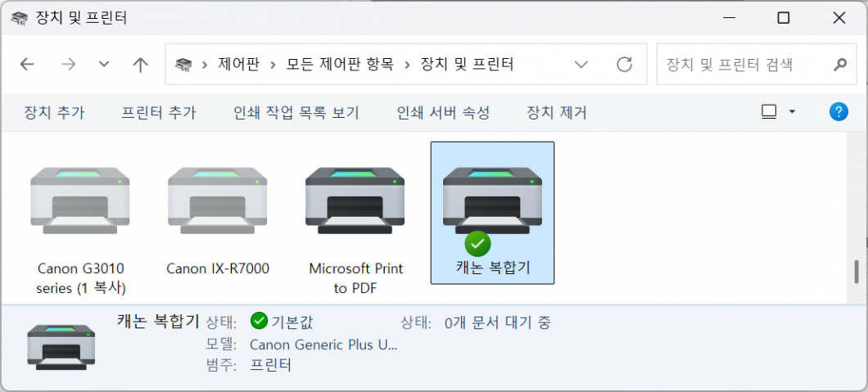This screenshot has width=868, height=392.
Task: Click the view layout icon button
Action: pos(768,112)
